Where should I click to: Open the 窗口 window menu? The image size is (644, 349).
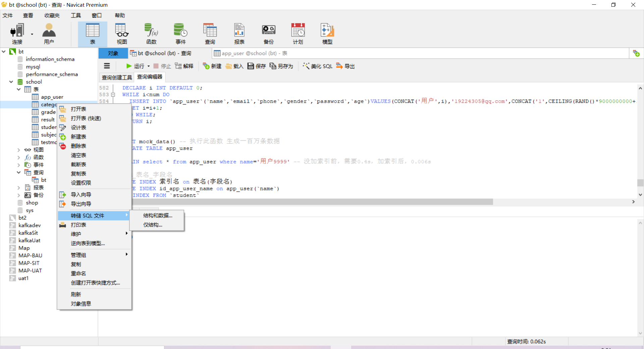click(x=97, y=15)
